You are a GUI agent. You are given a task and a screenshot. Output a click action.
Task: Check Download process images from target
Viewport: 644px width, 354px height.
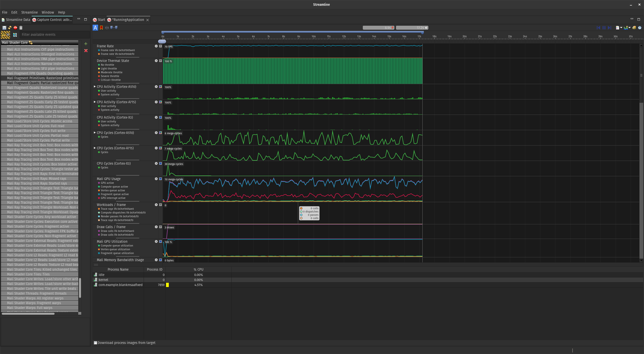click(95, 343)
